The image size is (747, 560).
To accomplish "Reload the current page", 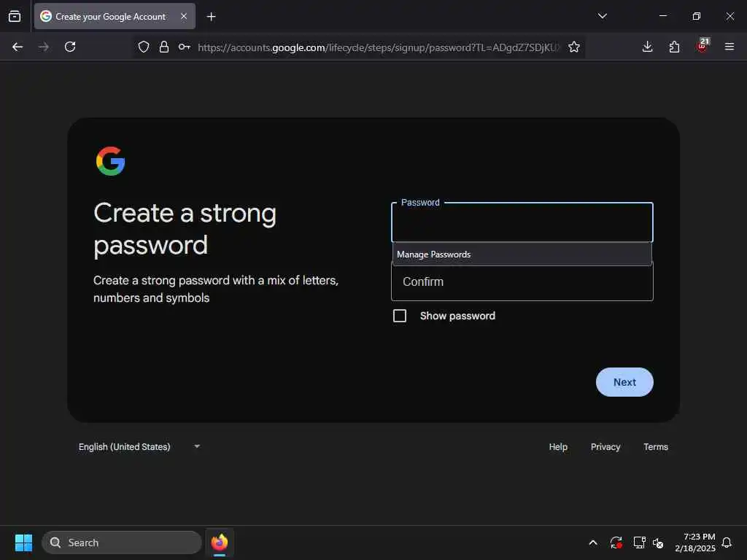I will click(70, 47).
